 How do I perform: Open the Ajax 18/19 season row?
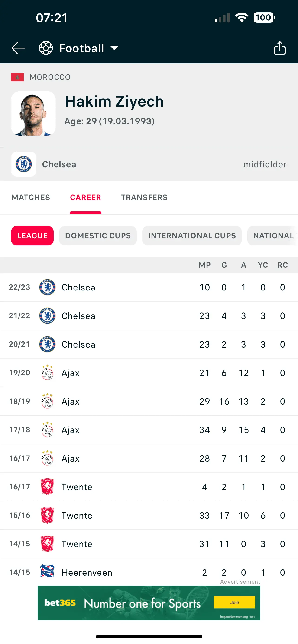(x=149, y=401)
